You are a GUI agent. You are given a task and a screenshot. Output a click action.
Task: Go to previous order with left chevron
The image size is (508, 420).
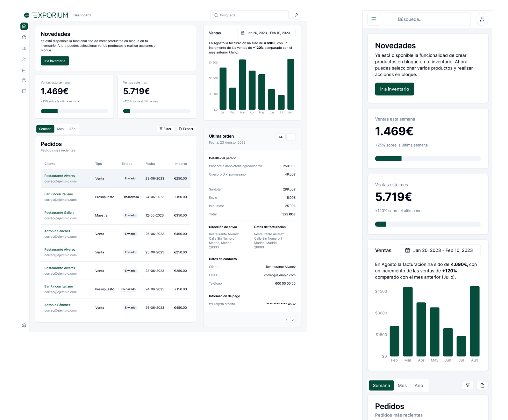pyautogui.click(x=287, y=320)
